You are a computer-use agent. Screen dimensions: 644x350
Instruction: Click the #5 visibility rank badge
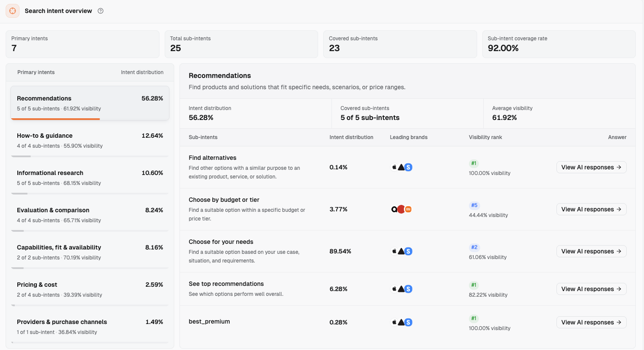click(474, 205)
